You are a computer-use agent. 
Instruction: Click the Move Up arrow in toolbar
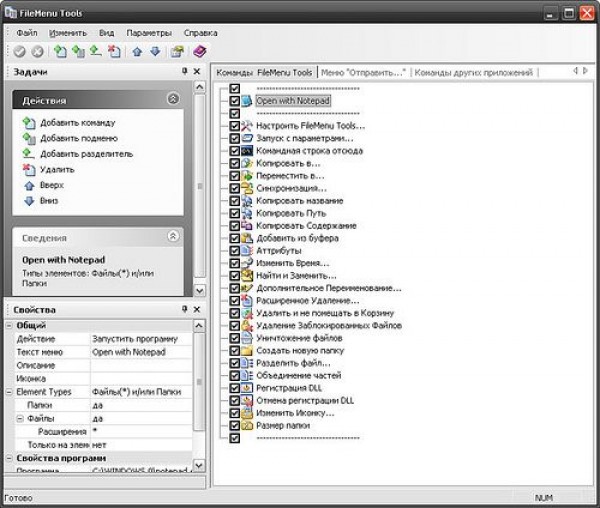pos(136,51)
